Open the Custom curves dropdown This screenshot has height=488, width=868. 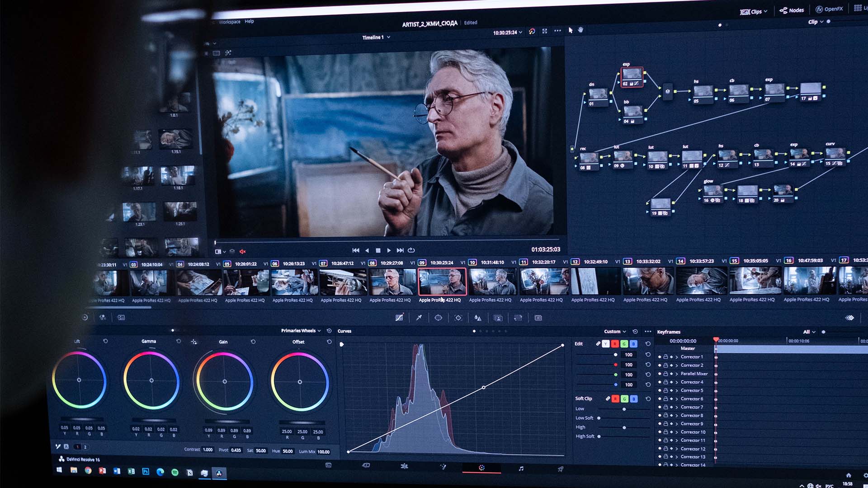615,331
